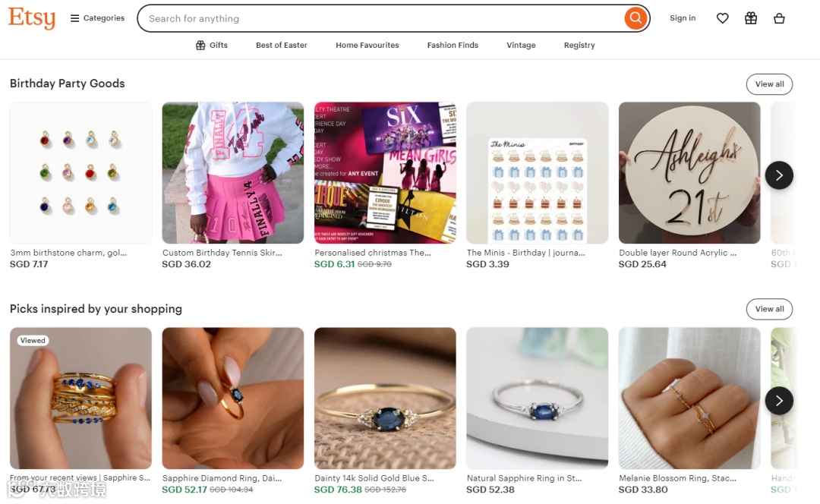Viewport: 820px width, 504px height.
Task: Open the Registry link
Action: tap(579, 46)
